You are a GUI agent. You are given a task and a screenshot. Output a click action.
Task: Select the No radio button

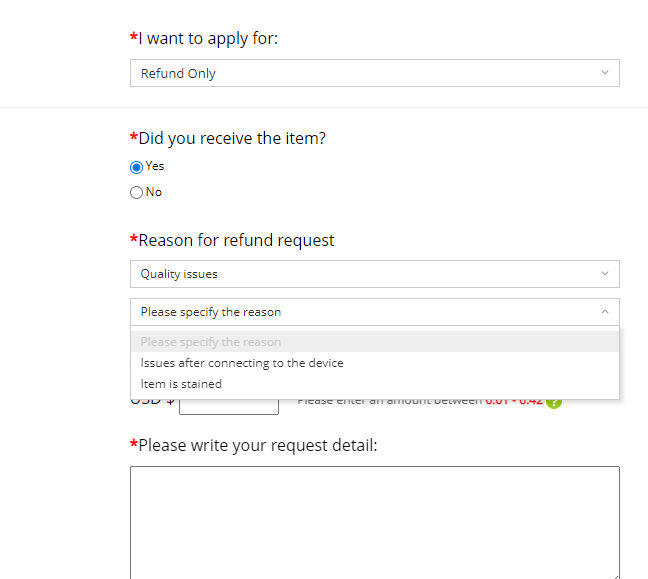[x=136, y=192]
